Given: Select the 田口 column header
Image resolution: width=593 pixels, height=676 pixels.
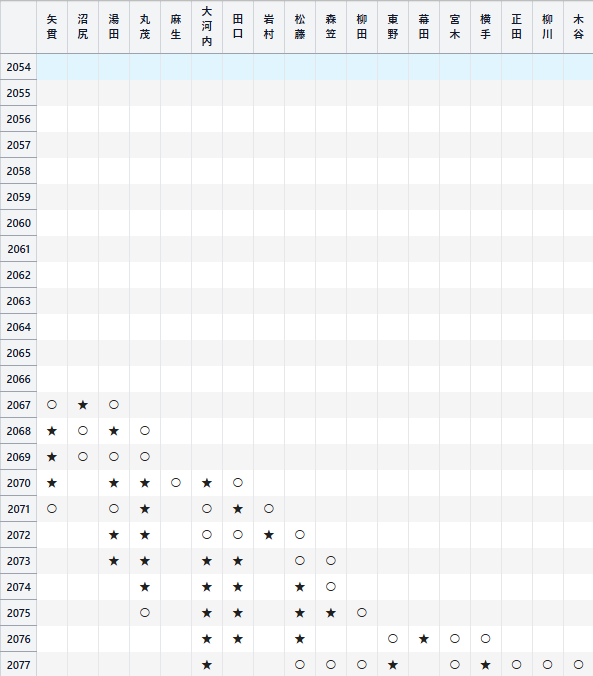Looking at the screenshot, I should pos(238,27).
